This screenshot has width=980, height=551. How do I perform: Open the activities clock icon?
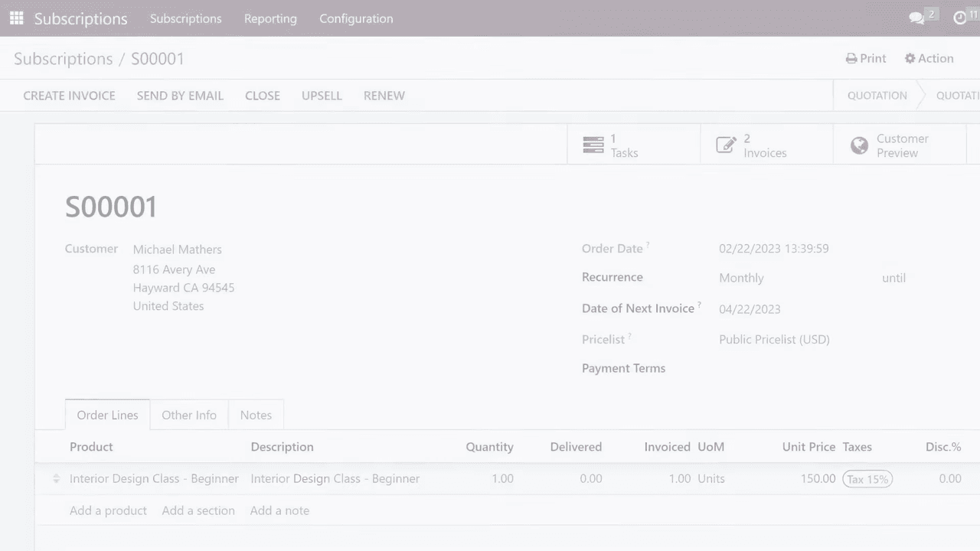[960, 18]
